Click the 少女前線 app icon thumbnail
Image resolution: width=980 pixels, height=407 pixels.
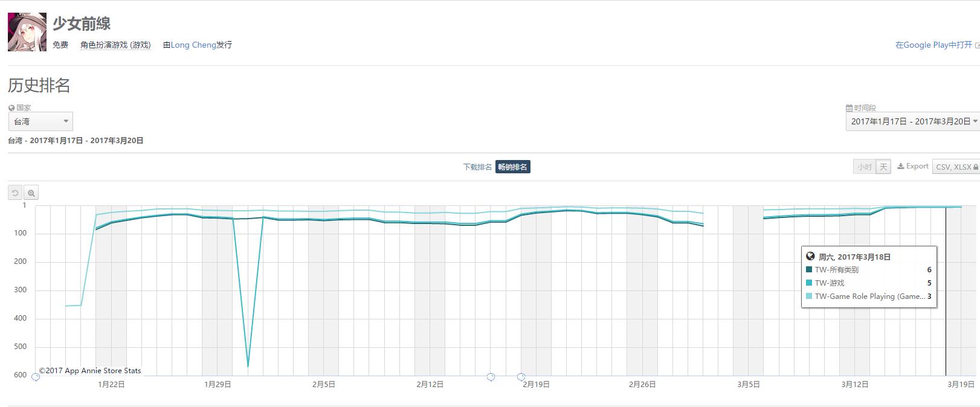27,32
